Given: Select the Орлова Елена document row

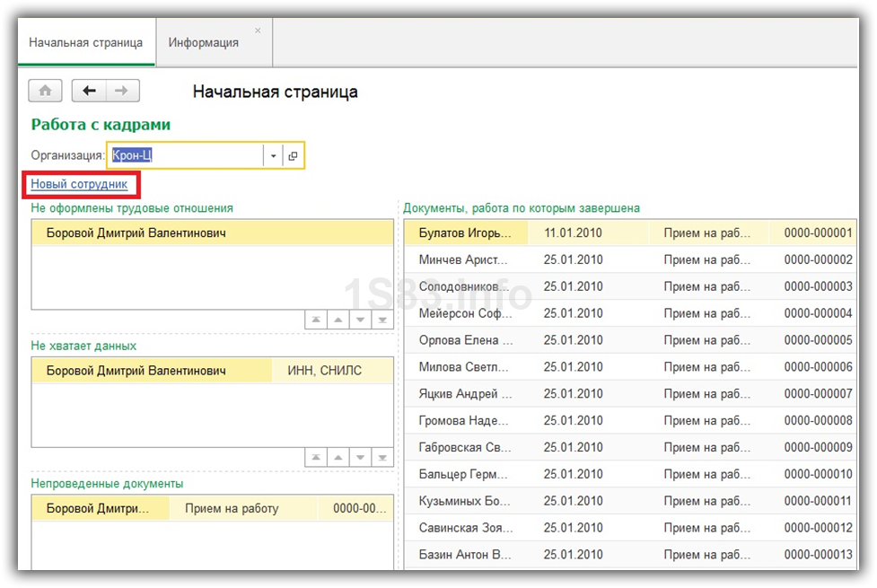Looking at the screenshot, I should (465, 340).
